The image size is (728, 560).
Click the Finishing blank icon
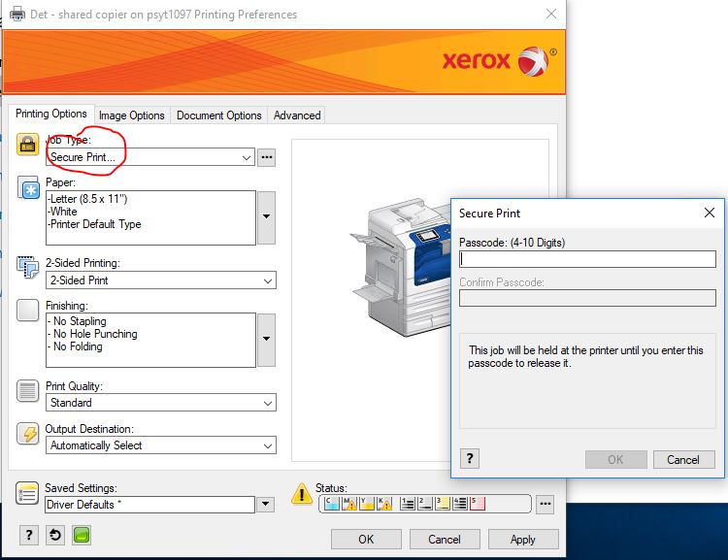pos(27,311)
